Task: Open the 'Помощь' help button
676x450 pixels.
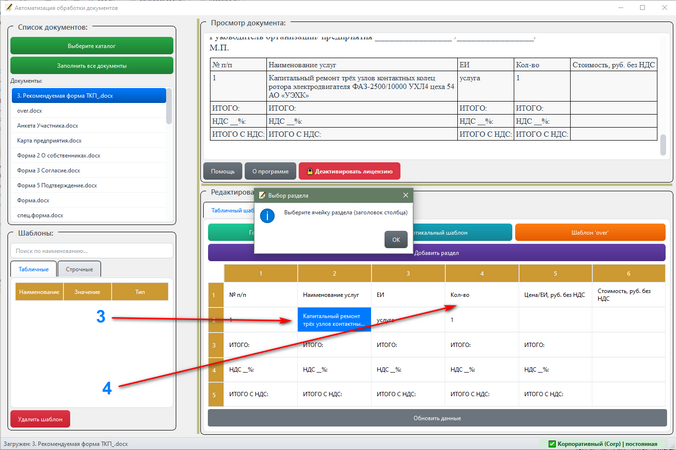Action: tap(223, 171)
